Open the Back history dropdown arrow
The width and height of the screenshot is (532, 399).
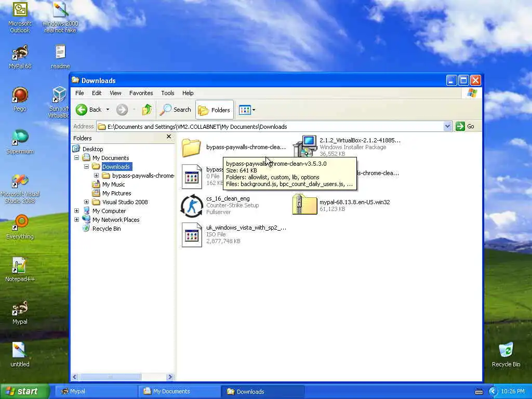108,110
